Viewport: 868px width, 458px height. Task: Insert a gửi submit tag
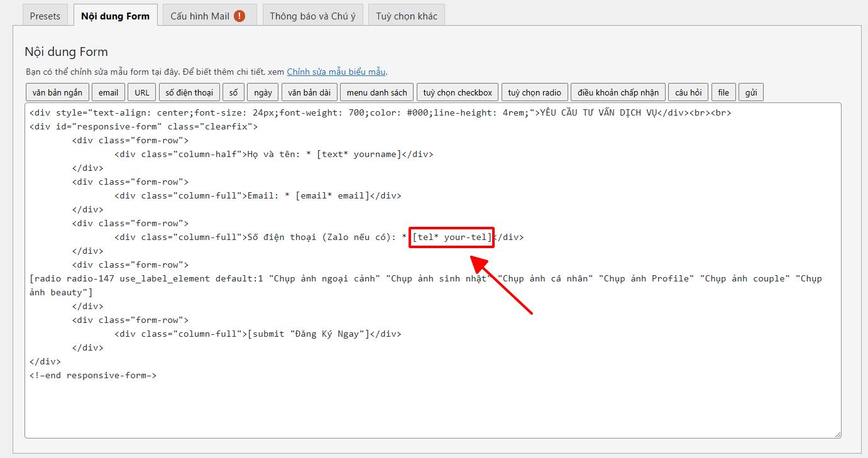click(x=751, y=92)
